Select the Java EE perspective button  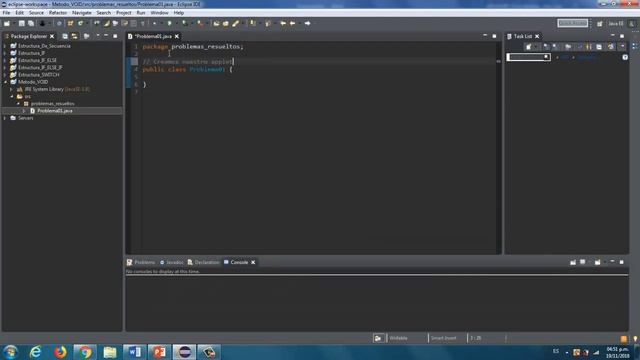coord(616,24)
